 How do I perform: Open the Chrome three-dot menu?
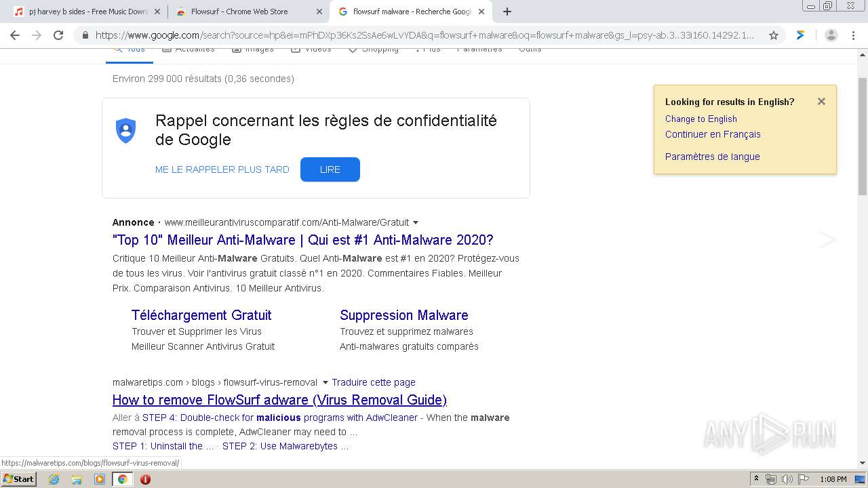pyautogui.click(x=854, y=35)
